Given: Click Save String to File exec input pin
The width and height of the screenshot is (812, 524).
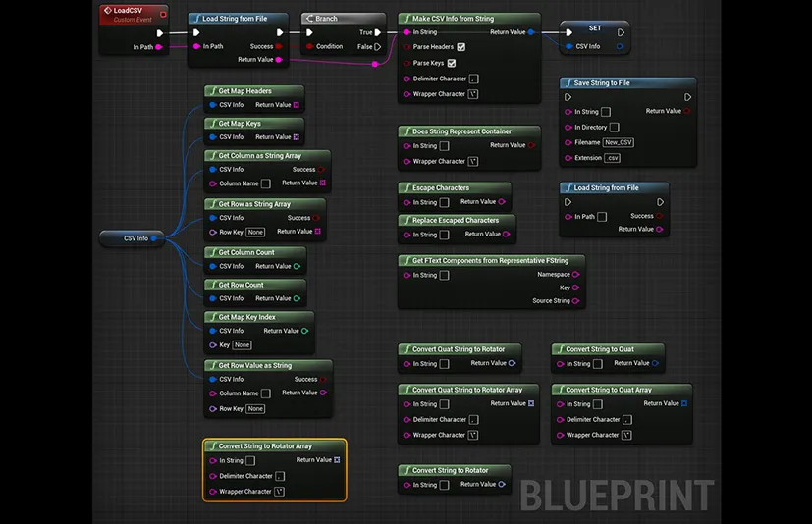Looking at the screenshot, I should (568, 97).
